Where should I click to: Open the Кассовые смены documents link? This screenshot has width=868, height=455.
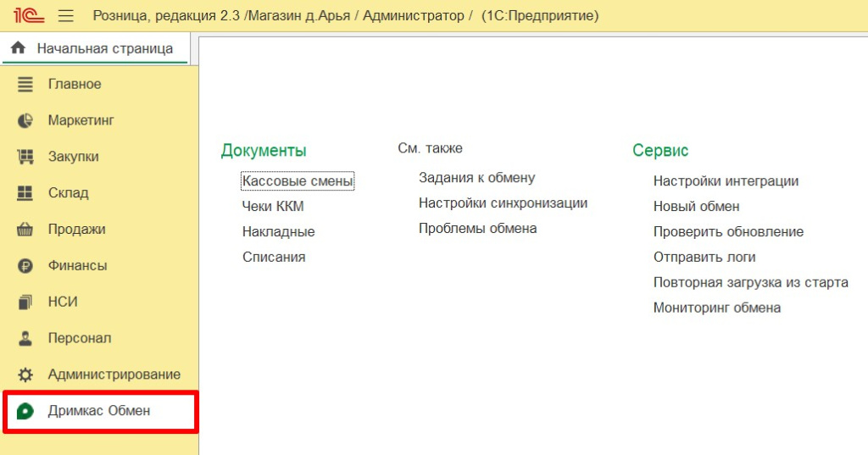pyautogui.click(x=298, y=180)
